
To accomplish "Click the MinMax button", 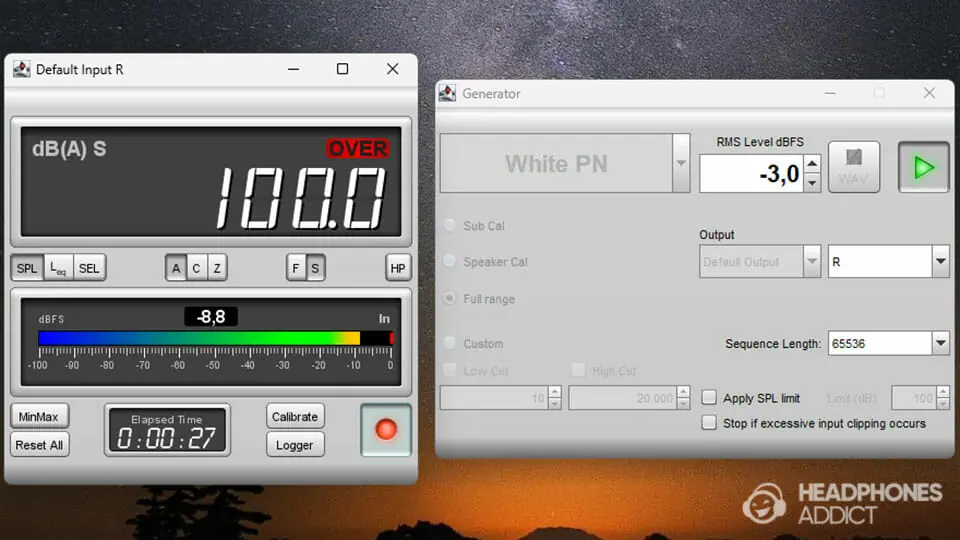I will [x=39, y=416].
